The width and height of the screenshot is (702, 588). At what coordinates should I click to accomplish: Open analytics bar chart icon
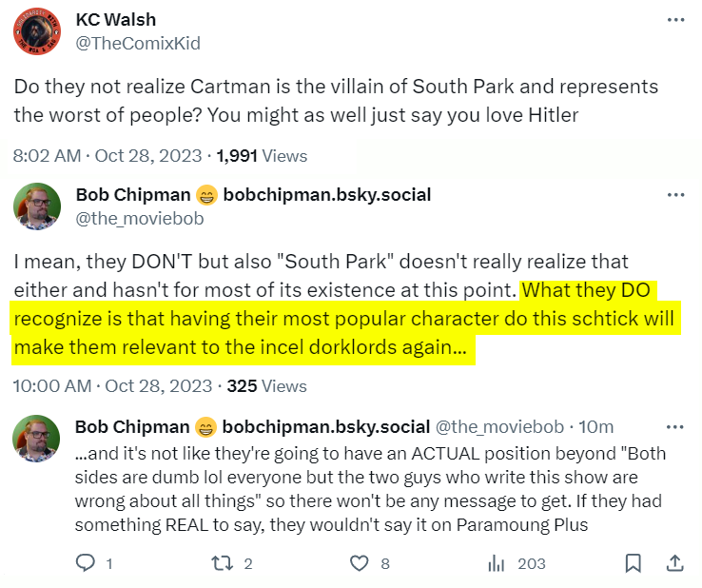pyautogui.click(x=496, y=563)
